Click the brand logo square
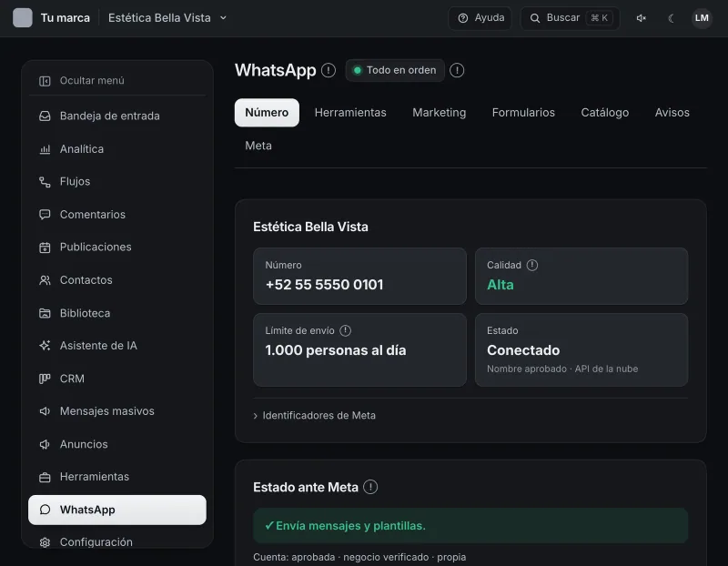This screenshot has height=566, width=728. (x=22, y=17)
